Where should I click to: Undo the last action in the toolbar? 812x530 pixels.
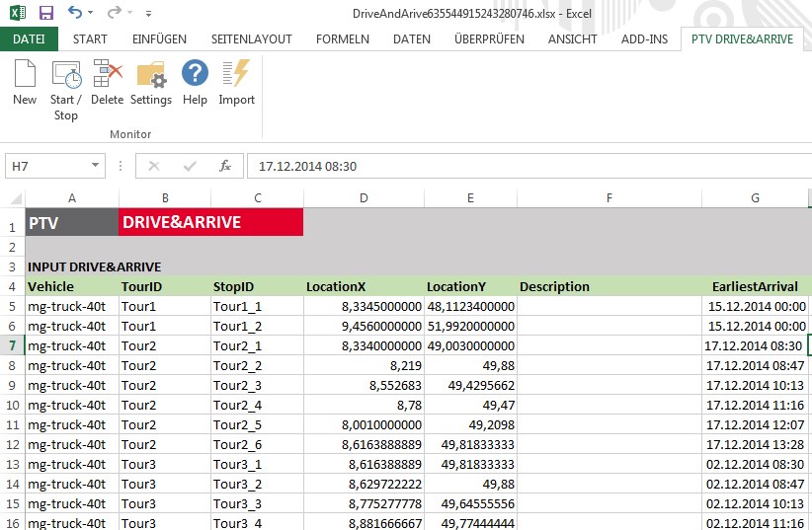click(75, 13)
